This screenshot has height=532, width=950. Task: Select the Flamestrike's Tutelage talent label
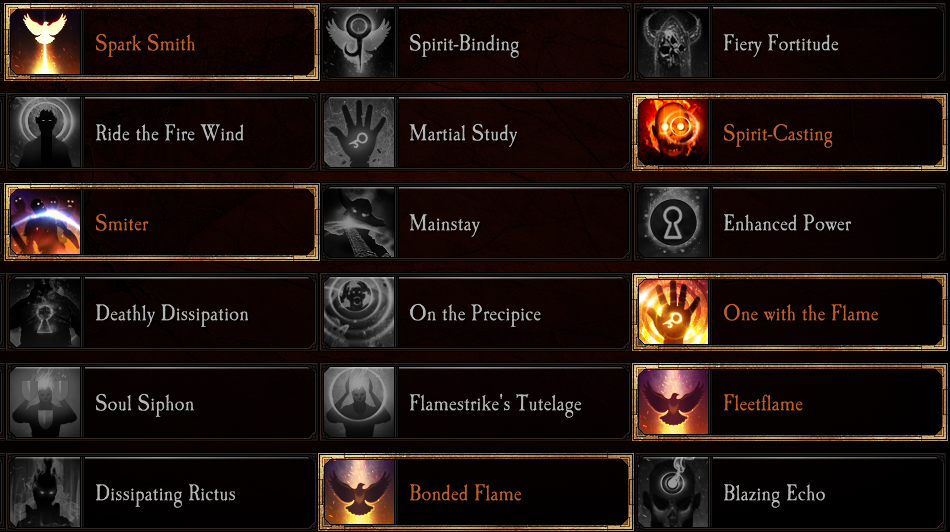click(495, 404)
